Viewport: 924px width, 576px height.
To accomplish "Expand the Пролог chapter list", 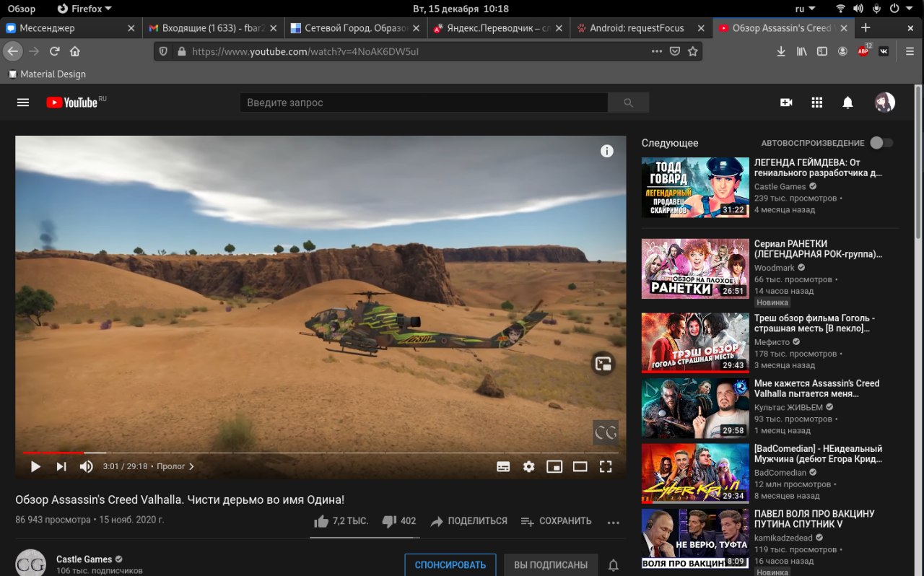I will (x=175, y=466).
